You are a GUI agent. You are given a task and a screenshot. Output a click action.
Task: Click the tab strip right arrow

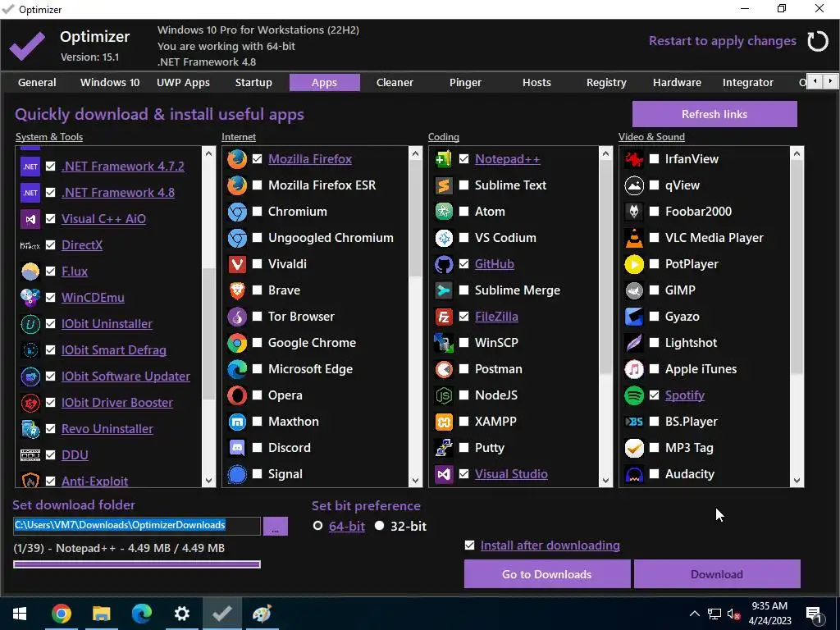click(830, 81)
